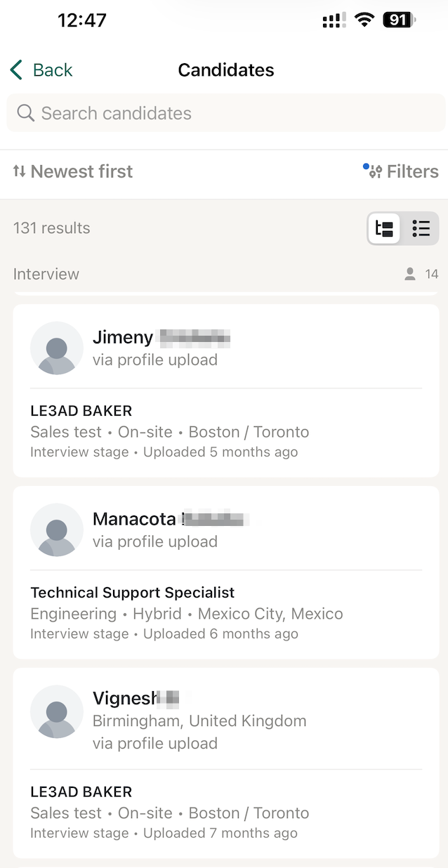
Task: Tap Manacota's profile avatar
Action: click(56, 530)
